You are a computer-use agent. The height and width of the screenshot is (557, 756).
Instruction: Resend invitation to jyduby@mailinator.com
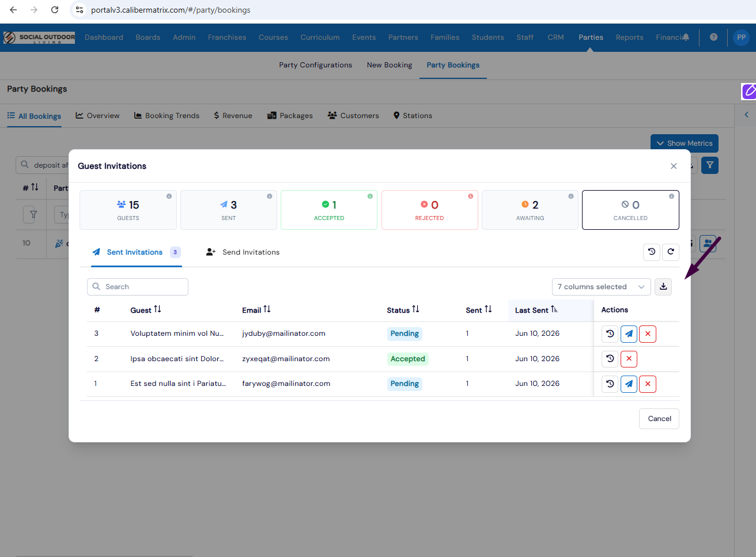click(x=629, y=334)
